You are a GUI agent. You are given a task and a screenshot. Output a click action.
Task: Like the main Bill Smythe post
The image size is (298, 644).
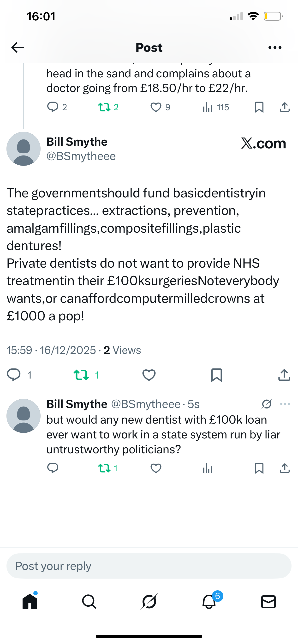[x=149, y=375]
